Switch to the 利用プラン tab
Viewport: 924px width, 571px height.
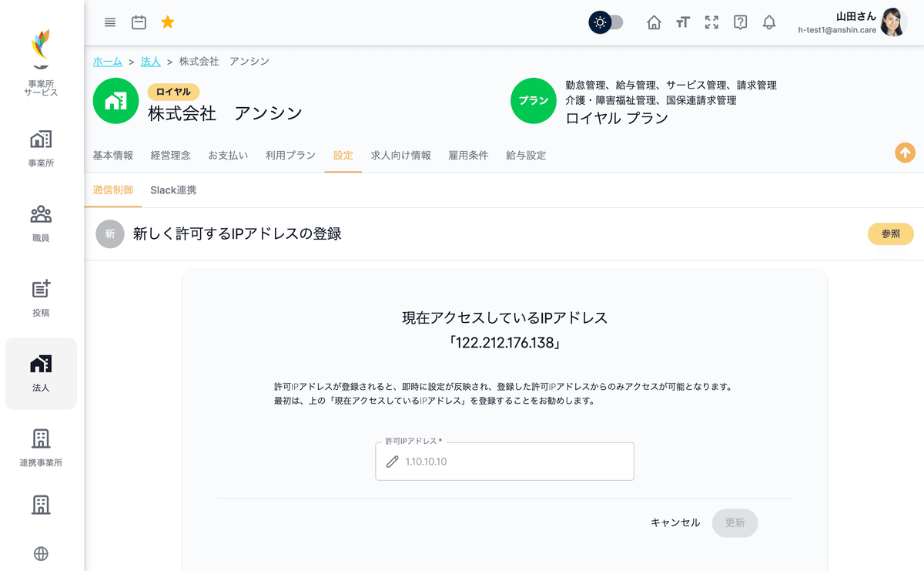[290, 155]
